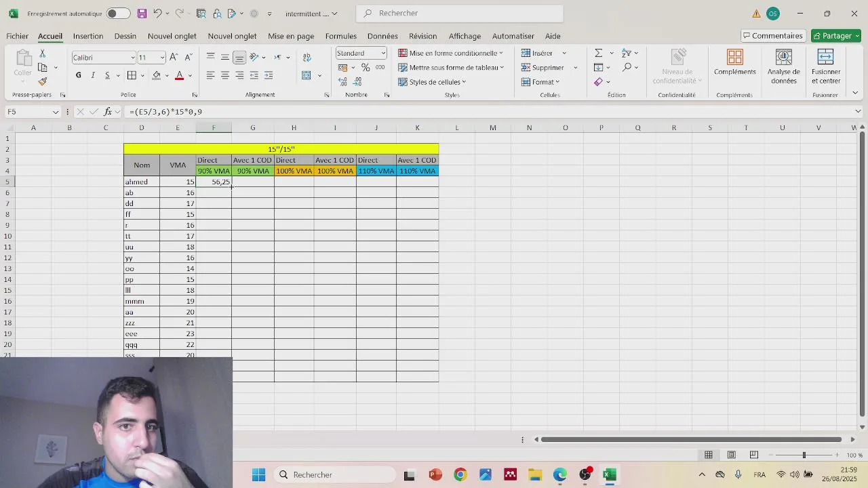
Task: Decrease indent in Alignement group
Action: pyautogui.click(x=254, y=75)
